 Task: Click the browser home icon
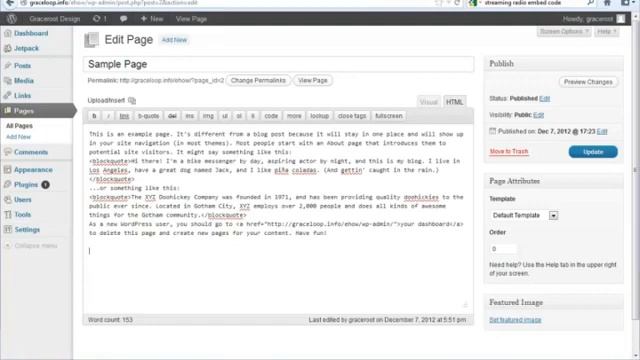click(607, 3)
